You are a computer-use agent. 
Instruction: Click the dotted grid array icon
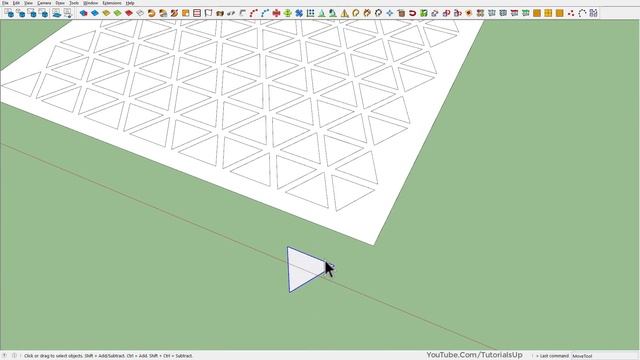311,13
